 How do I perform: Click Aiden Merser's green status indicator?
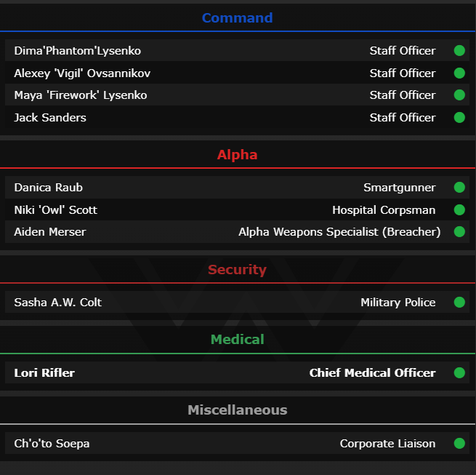click(459, 232)
